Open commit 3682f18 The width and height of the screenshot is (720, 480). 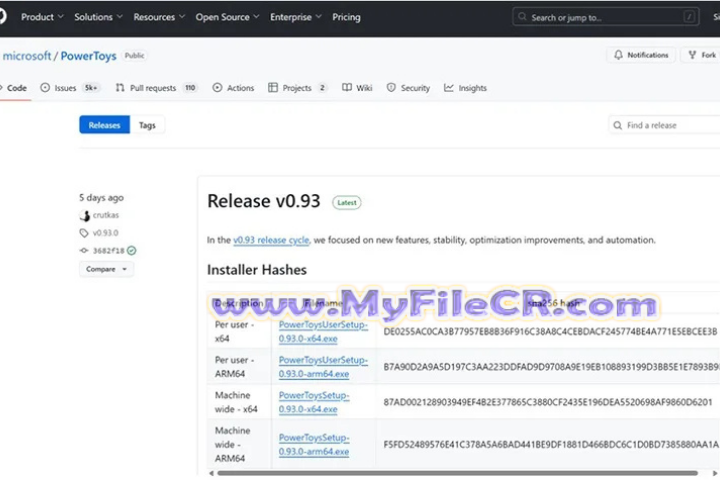point(108,250)
